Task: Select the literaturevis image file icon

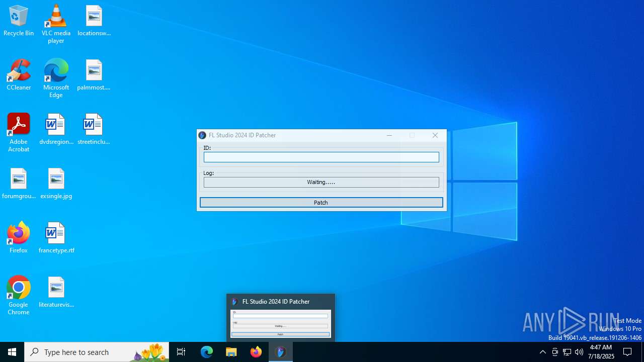Action: (x=56, y=293)
